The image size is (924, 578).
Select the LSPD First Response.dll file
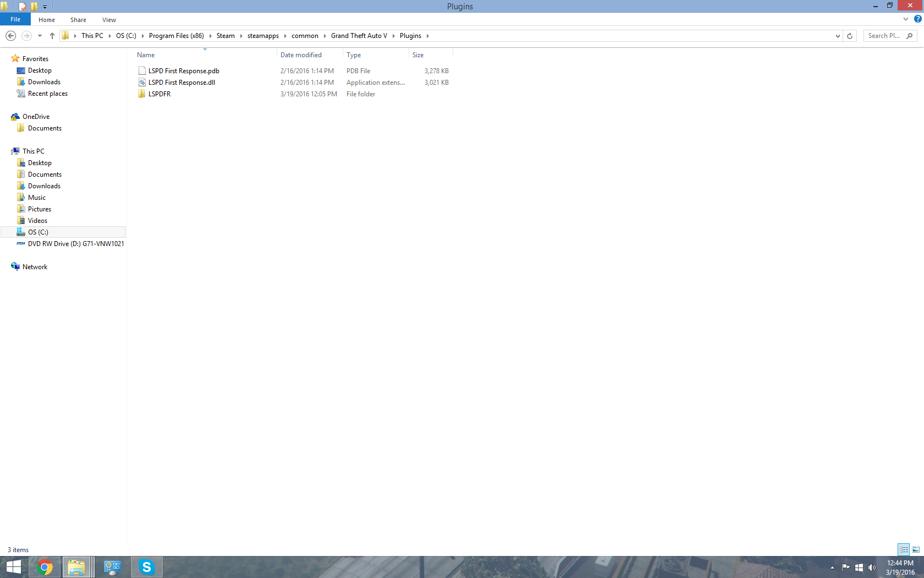182,83
